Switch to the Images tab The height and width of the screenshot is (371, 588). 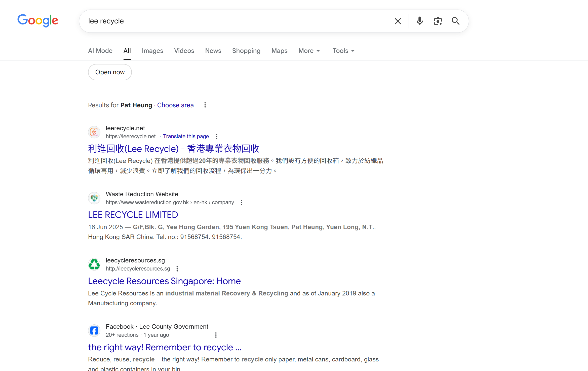[152, 51]
